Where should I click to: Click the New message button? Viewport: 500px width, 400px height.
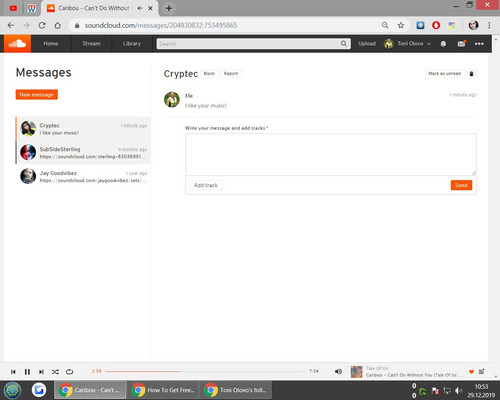[x=37, y=95]
